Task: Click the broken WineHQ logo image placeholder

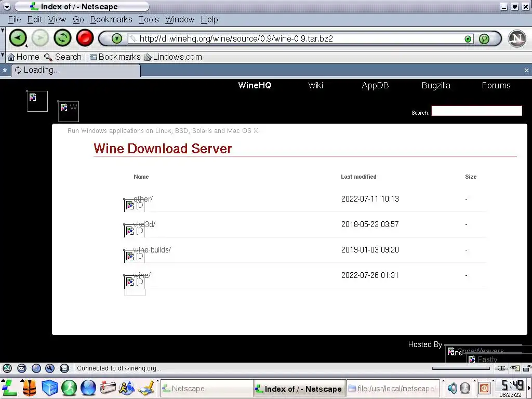Action: pyautogui.click(x=69, y=112)
